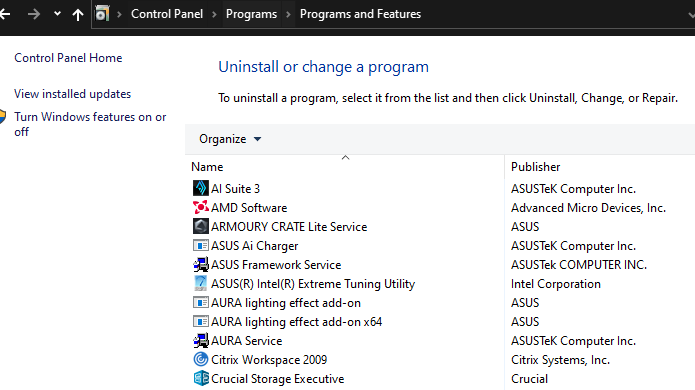The height and width of the screenshot is (390, 695).
Task: Select AURA lighting effect add-on entry
Action: coord(286,303)
